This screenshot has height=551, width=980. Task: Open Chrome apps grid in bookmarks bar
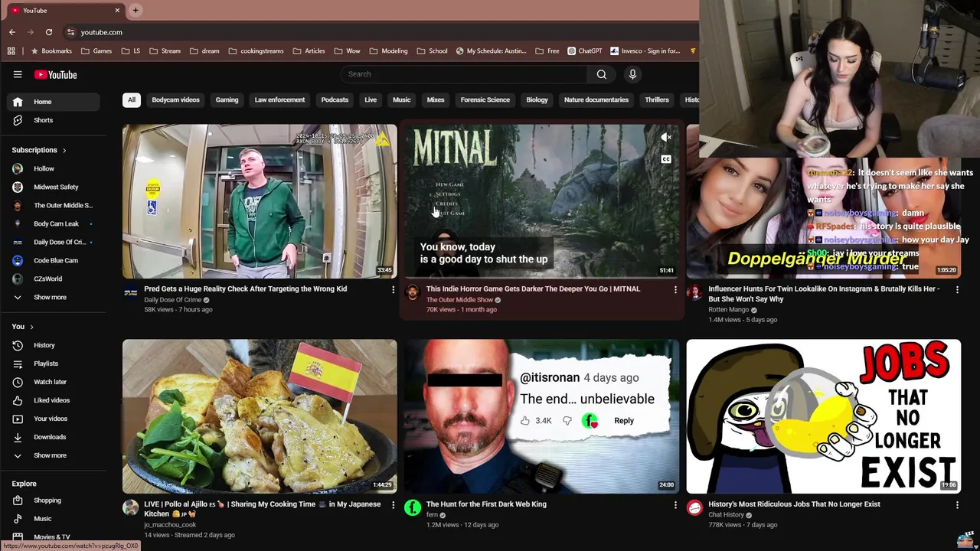click(11, 51)
